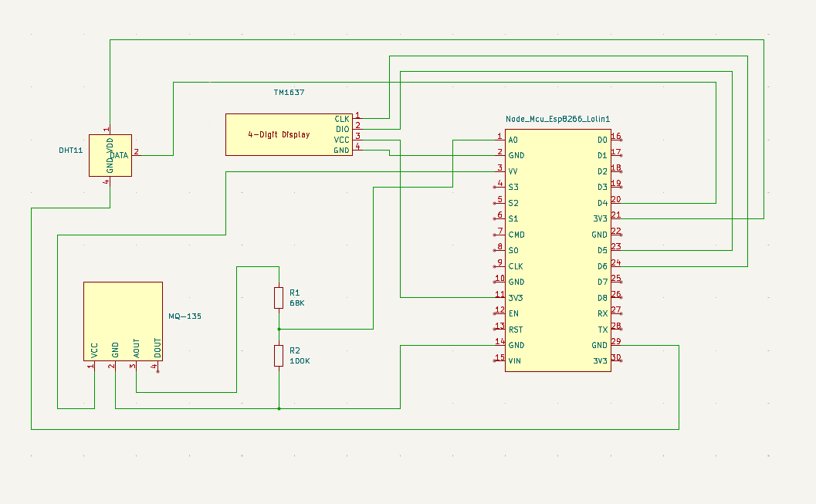The height and width of the screenshot is (504, 816).
Task: Click the 100K value label of R2
Action: [300, 361]
